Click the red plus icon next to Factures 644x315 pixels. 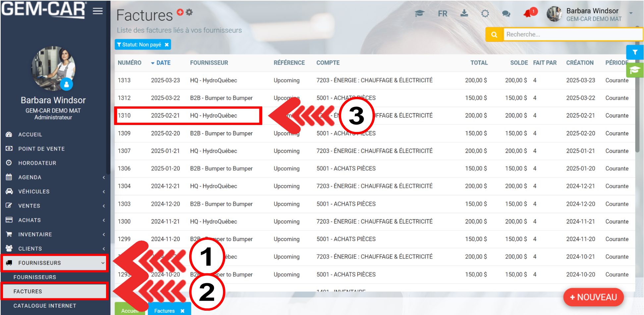tap(180, 12)
